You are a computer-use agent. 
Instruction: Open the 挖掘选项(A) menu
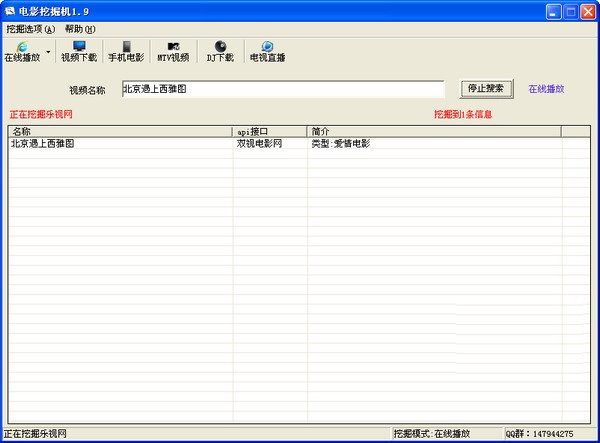31,29
